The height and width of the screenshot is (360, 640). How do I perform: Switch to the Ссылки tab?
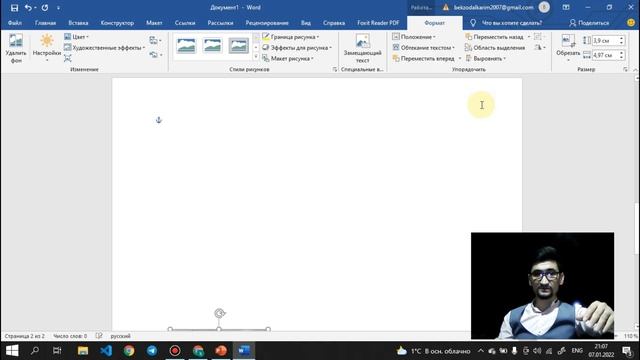click(185, 23)
